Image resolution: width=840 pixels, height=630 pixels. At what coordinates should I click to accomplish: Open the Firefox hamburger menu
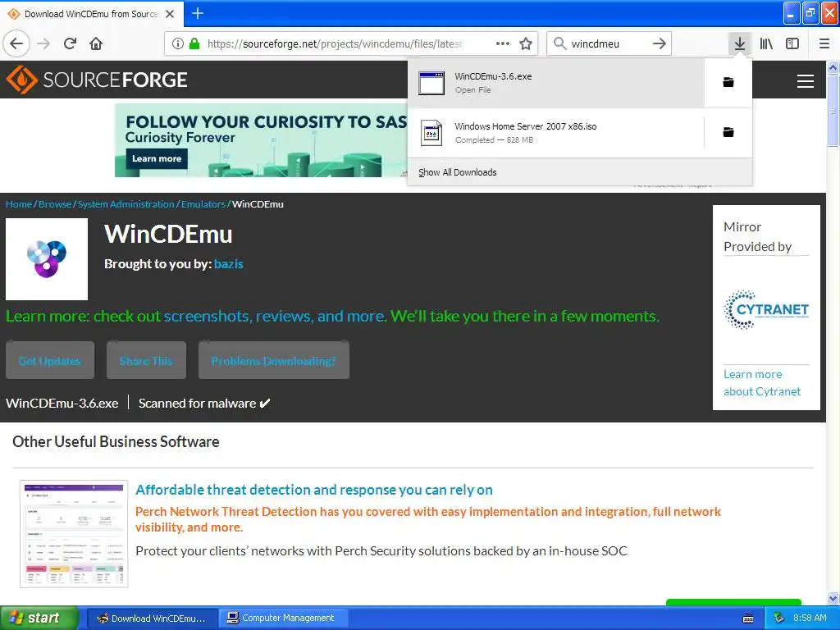click(824, 43)
